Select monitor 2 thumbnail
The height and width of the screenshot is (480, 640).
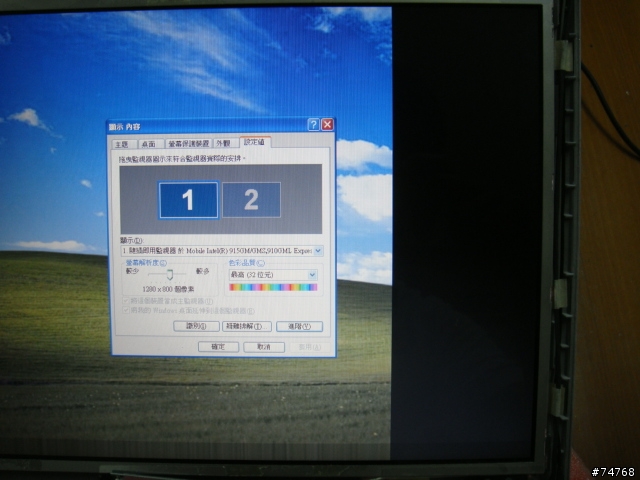[x=251, y=200]
